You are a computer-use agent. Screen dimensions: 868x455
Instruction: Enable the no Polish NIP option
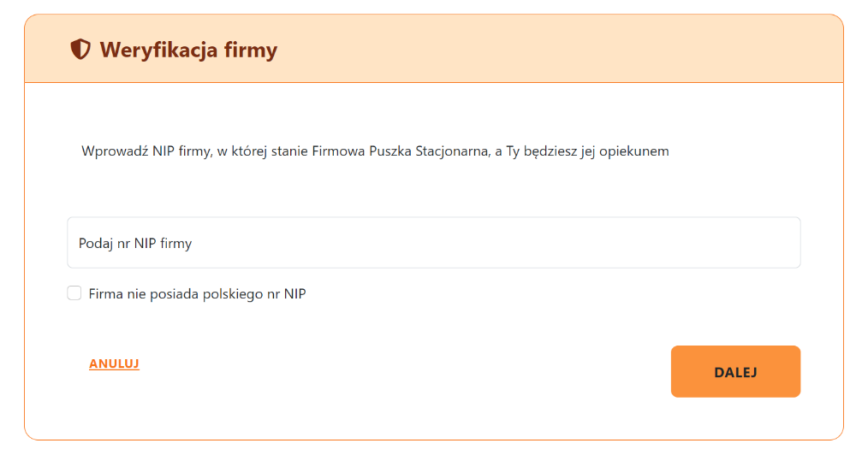pos(74,293)
